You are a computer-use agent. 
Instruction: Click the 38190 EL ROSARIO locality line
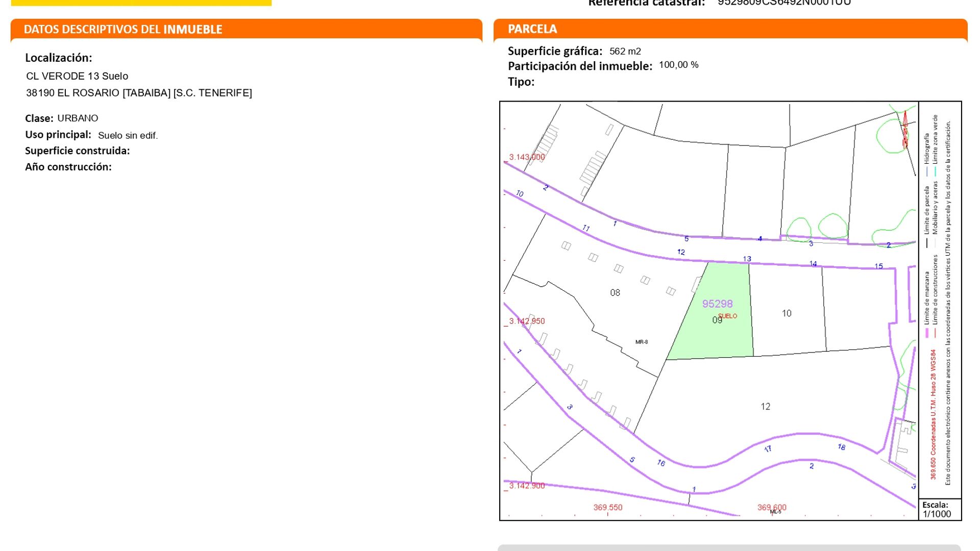click(139, 93)
